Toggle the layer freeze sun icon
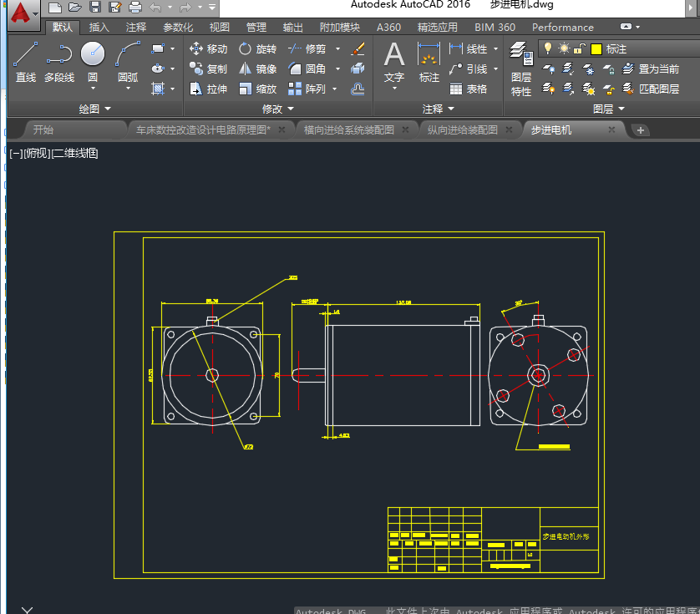This screenshot has width=700, height=614. (564, 49)
